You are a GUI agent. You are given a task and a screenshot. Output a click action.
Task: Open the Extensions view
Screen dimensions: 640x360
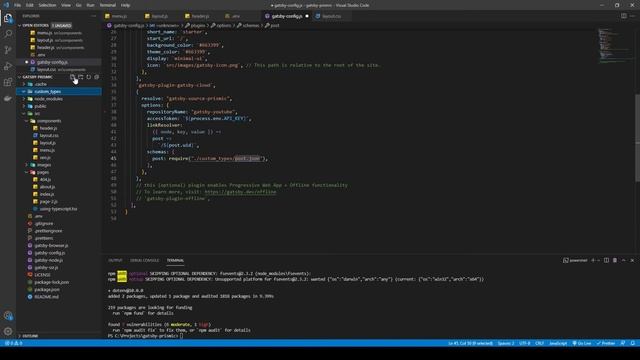coord(8,82)
